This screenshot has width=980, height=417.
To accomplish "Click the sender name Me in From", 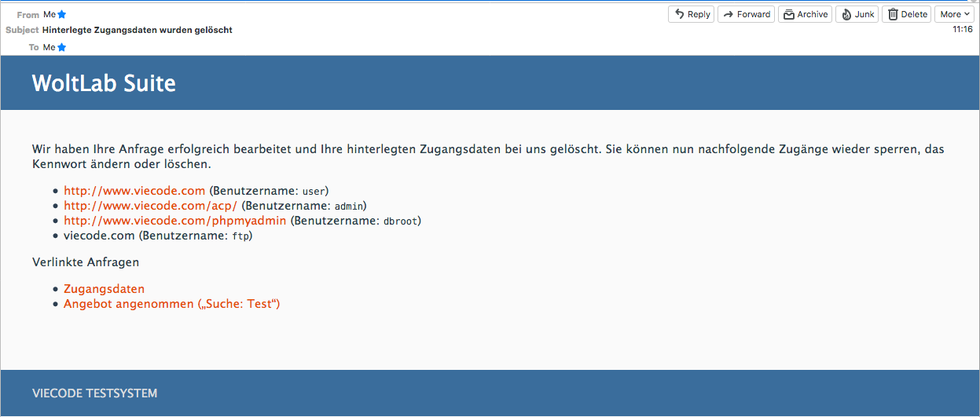I will pyautogui.click(x=49, y=15).
